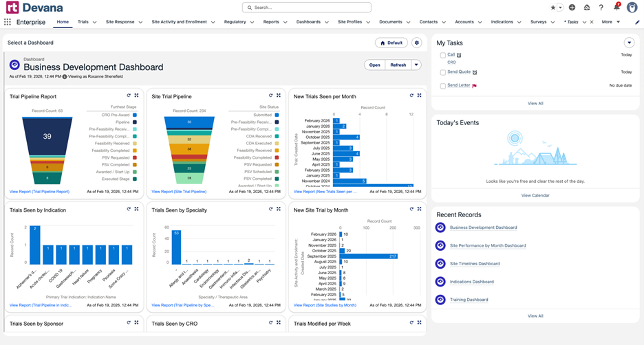
Task: Open the App Launcher grid icon
Action: click(x=8, y=22)
